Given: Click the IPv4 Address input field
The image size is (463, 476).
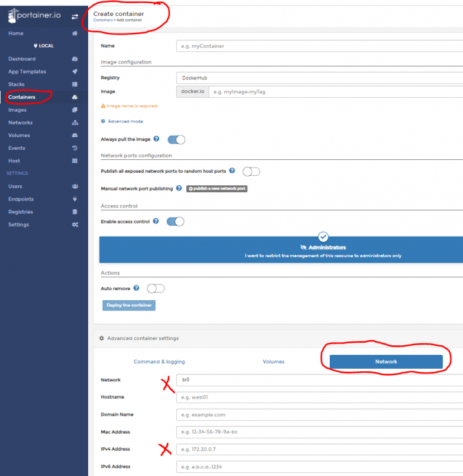Looking at the screenshot, I should [x=320, y=449].
